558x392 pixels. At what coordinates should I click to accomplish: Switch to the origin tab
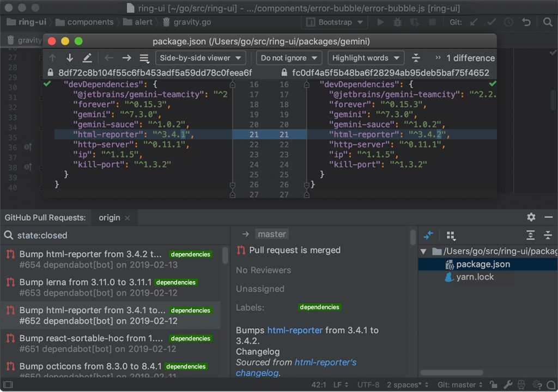(x=109, y=217)
